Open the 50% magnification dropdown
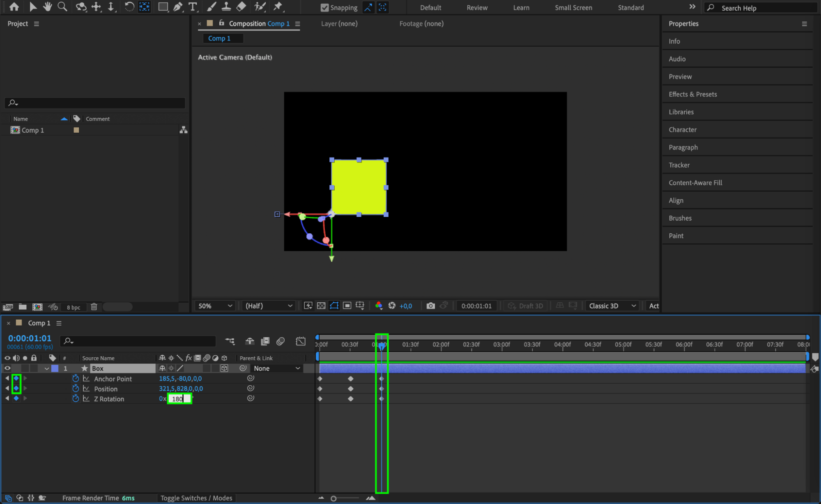 215,306
